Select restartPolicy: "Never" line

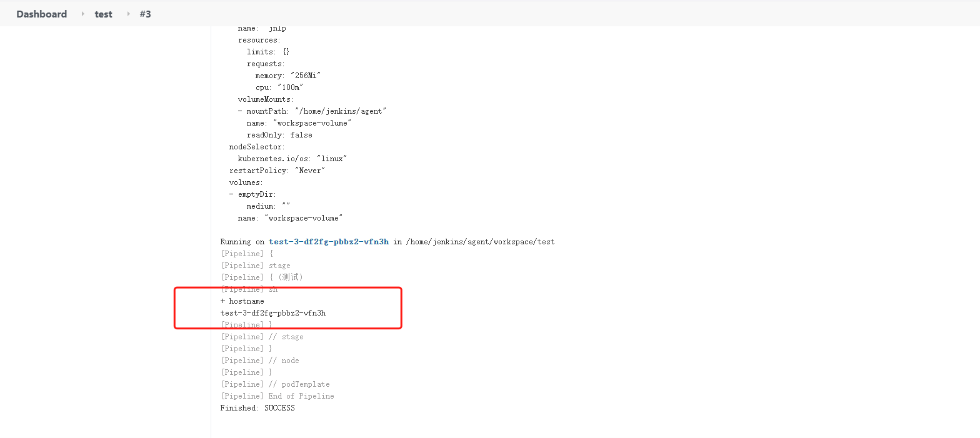[277, 171]
